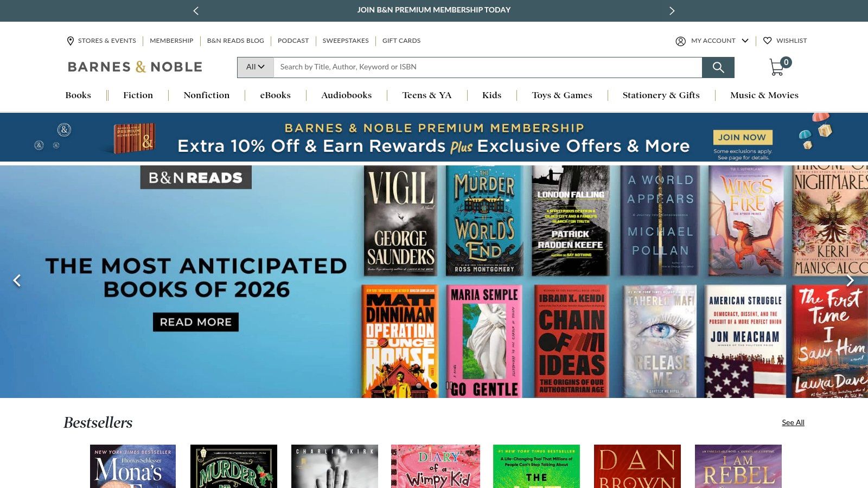Click the previous announcement arrow in top bar
The image size is (868, 488).
(x=196, y=11)
